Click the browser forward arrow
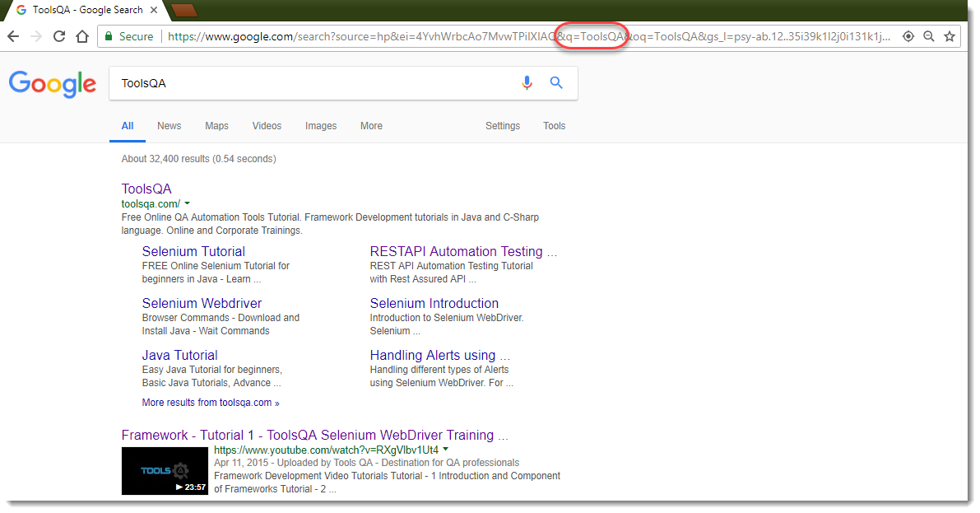The image size is (980, 513). [x=36, y=36]
